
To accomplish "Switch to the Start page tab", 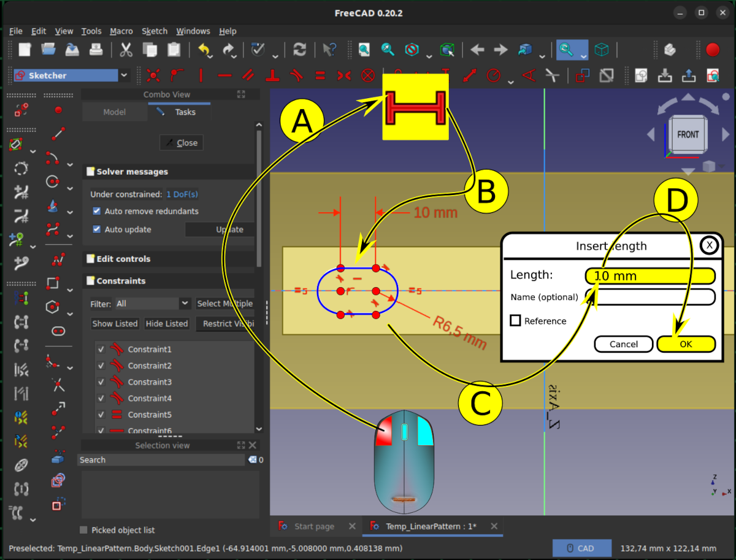I will click(315, 526).
